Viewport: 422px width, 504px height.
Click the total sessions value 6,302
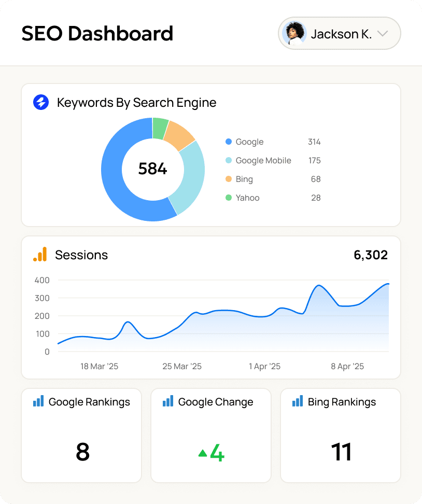tap(371, 255)
